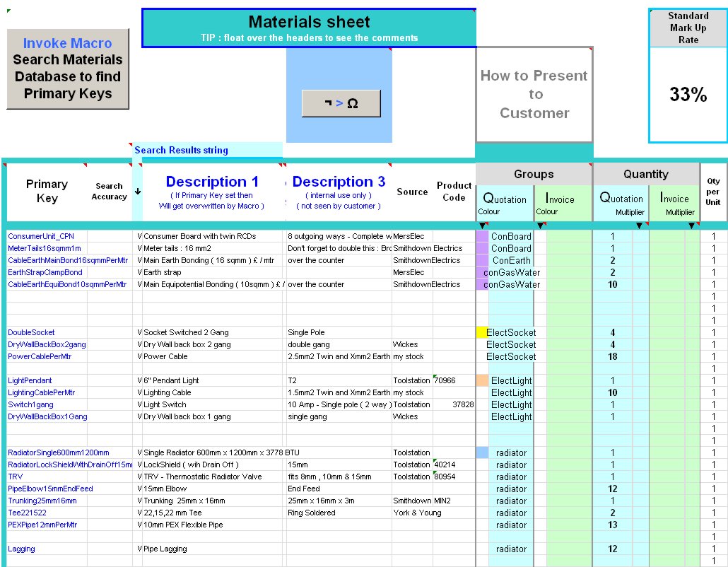The image size is (728, 567).
Task: Select product code 80954 cell
Action: (454, 477)
